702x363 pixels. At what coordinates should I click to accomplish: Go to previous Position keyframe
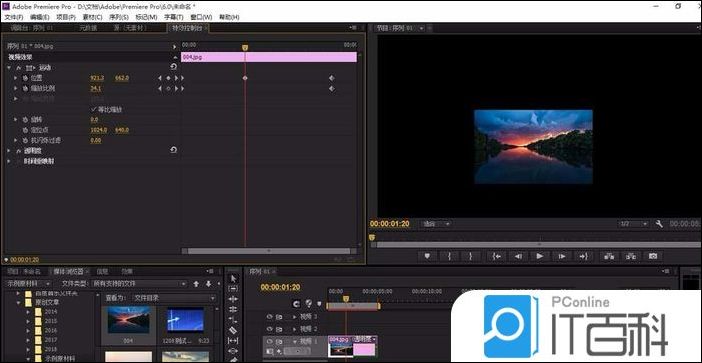160,78
